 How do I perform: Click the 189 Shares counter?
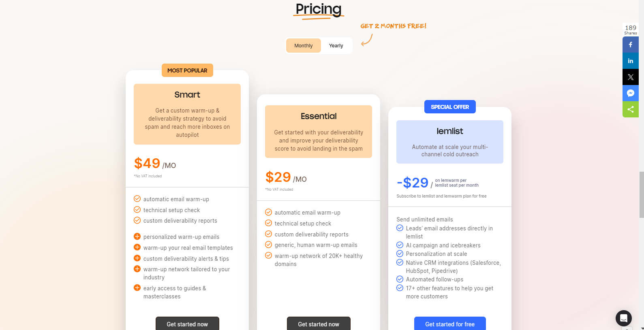(630, 30)
